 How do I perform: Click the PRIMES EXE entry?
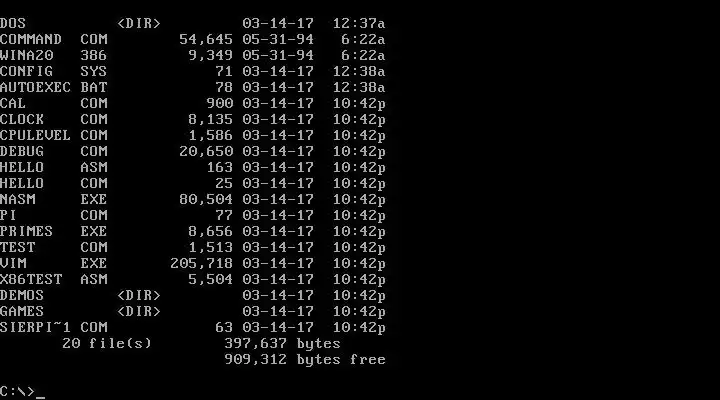192,231
